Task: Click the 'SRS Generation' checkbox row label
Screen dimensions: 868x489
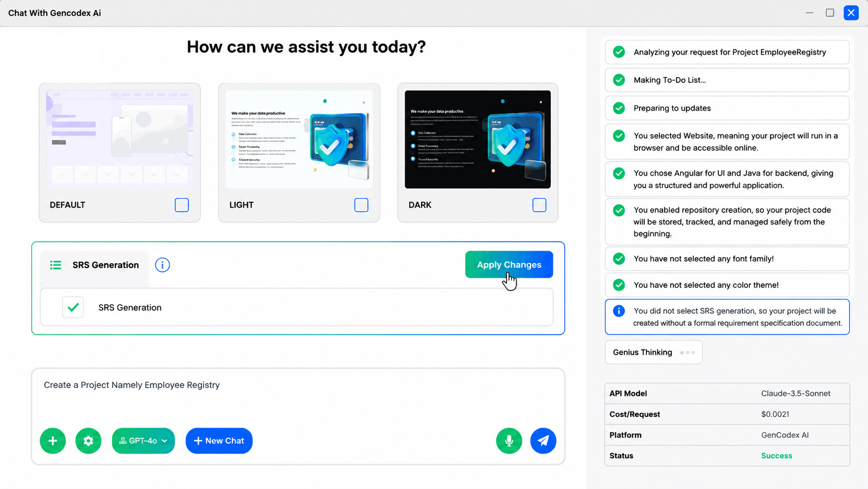Action: pyautogui.click(x=130, y=308)
